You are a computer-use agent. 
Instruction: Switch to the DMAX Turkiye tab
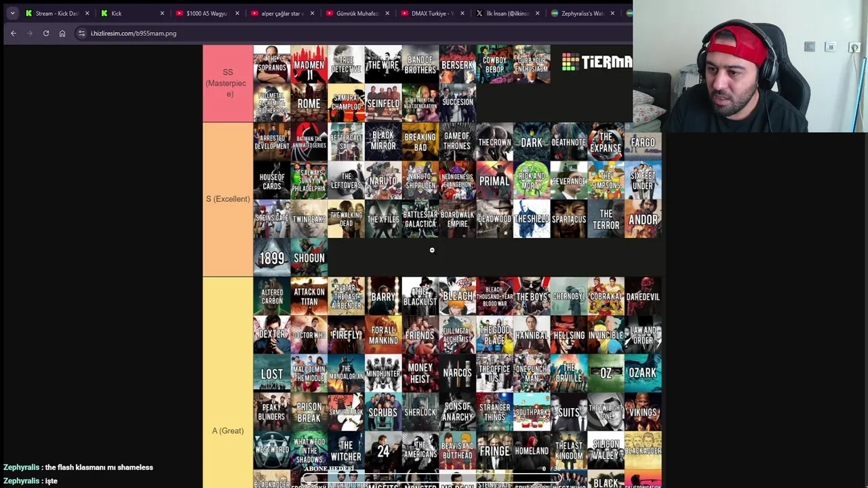[431, 14]
